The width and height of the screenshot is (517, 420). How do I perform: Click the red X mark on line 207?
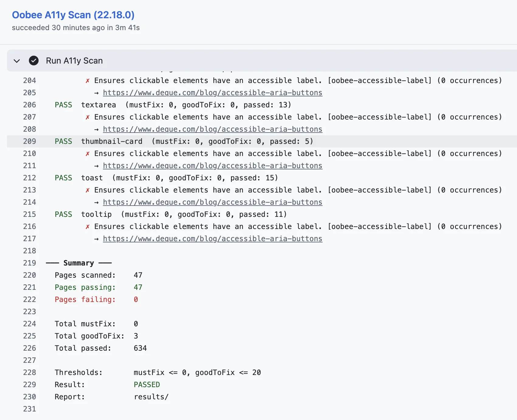pyautogui.click(x=88, y=117)
